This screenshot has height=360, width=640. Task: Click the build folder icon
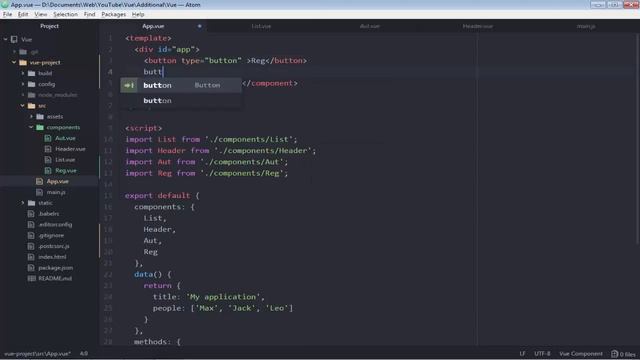coord(31,73)
